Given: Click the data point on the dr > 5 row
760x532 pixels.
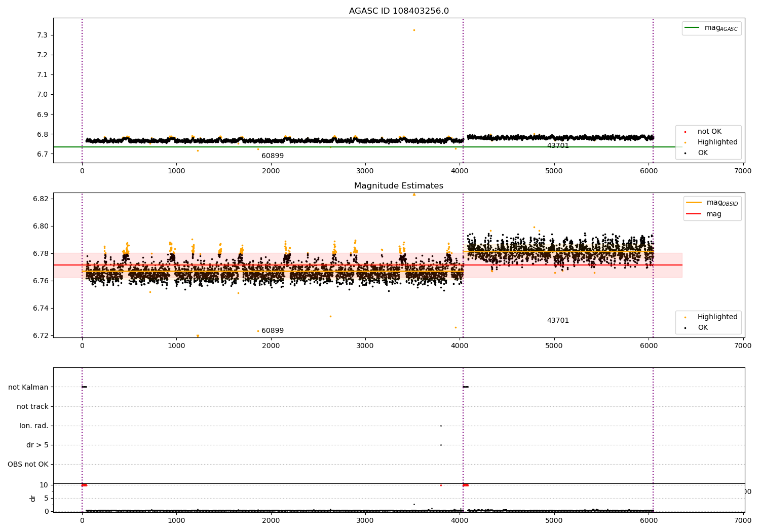Looking at the screenshot, I should tap(441, 445).
